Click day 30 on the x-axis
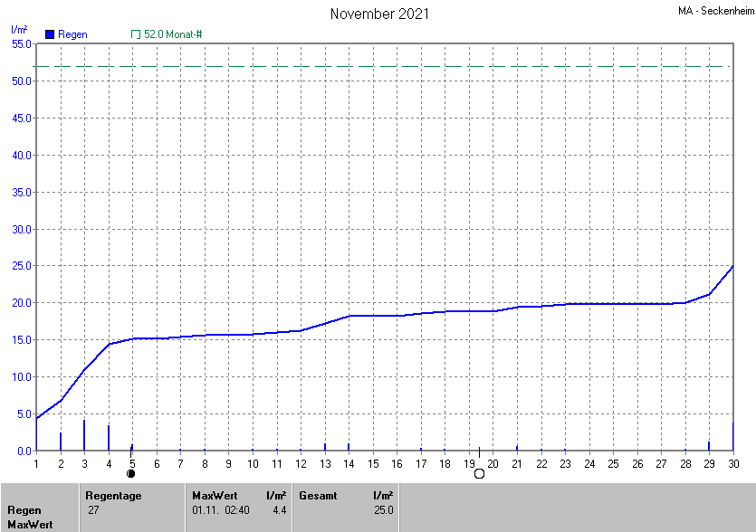 (732, 463)
